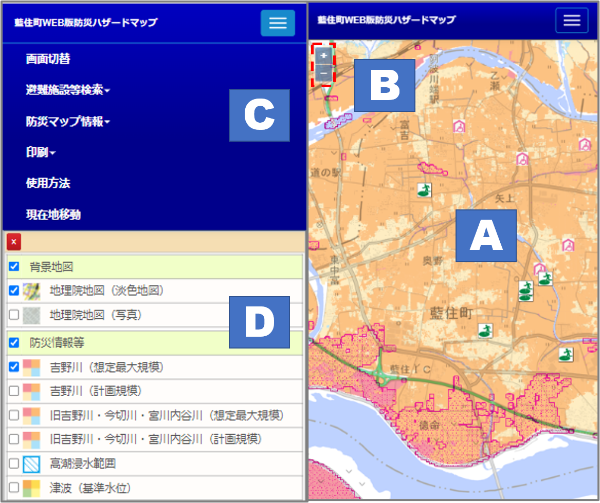Click 吉野川（想定最大規模） legend swatch
600x503 pixels.
[31, 368]
